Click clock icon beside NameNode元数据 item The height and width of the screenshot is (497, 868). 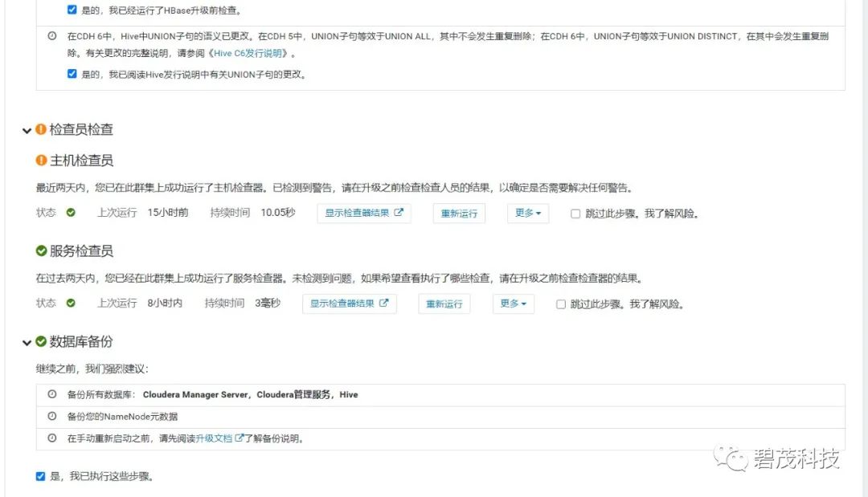point(52,416)
